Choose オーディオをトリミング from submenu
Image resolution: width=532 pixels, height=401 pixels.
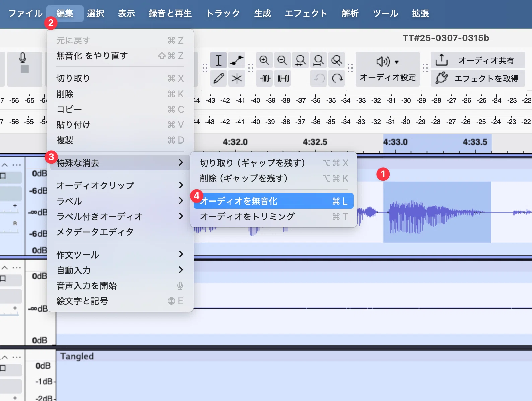[273, 217]
